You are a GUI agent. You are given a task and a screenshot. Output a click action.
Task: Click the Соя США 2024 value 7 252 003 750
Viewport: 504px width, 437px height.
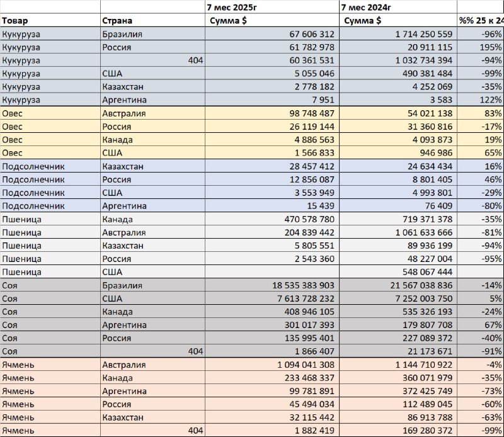[x=398, y=298]
